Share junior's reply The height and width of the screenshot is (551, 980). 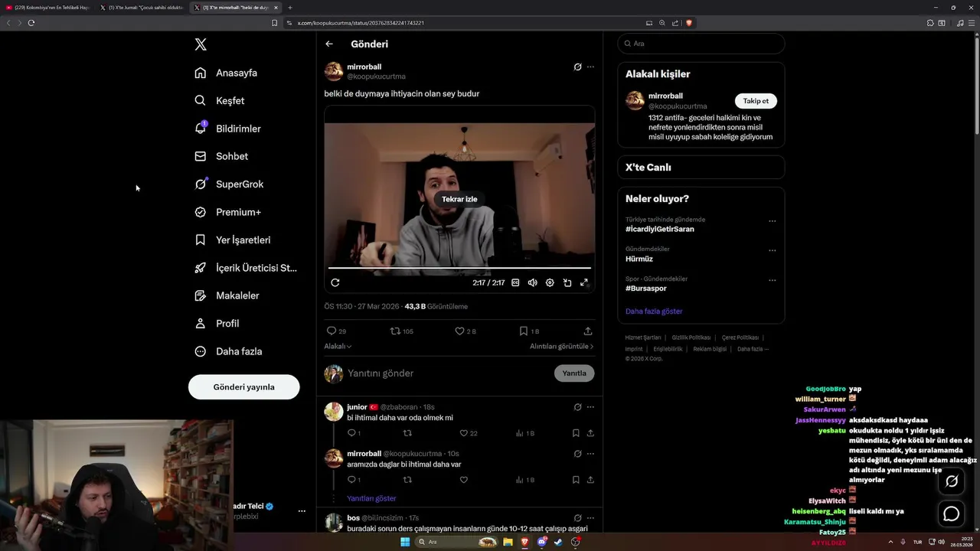pyautogui.click(x=590, y=433)
